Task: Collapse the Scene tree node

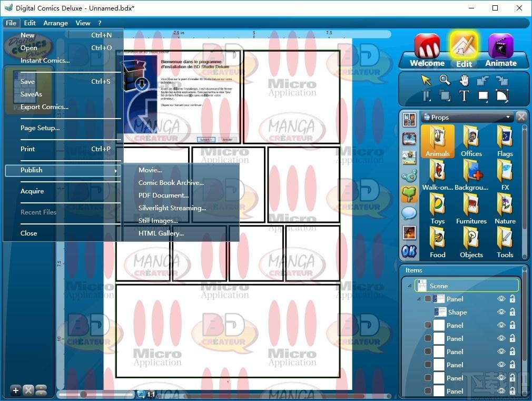Action: 409,286
